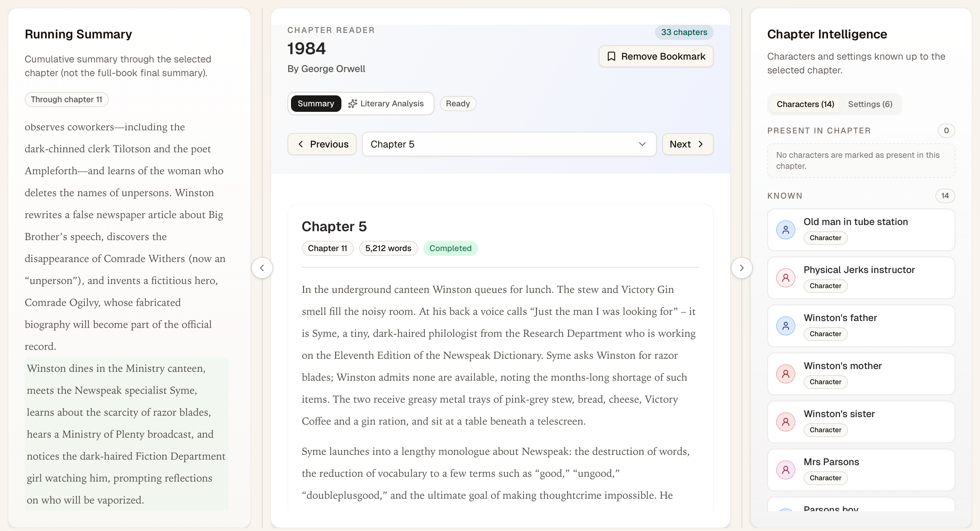
Task: Click Winston's father avatar icon
Action: 786,326
